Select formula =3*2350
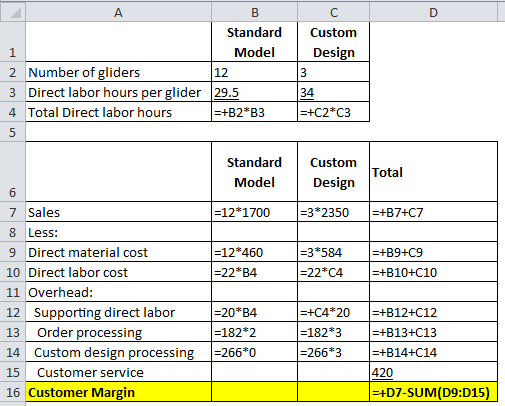 (333, 212)
